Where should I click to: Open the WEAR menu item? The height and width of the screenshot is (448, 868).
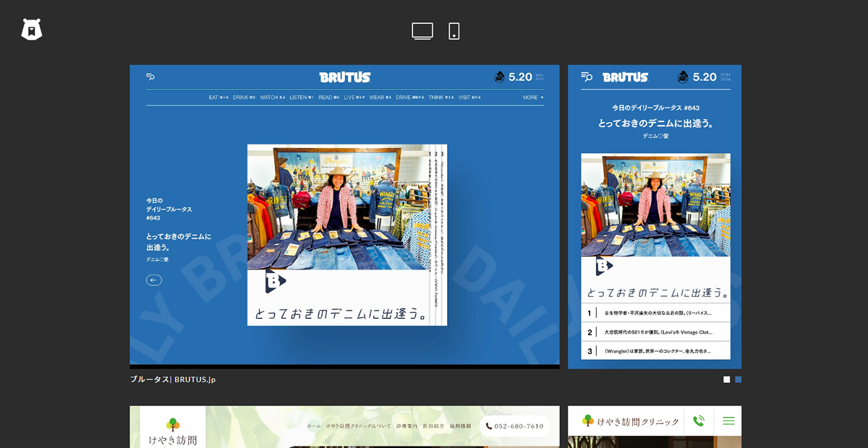point(380,98)
